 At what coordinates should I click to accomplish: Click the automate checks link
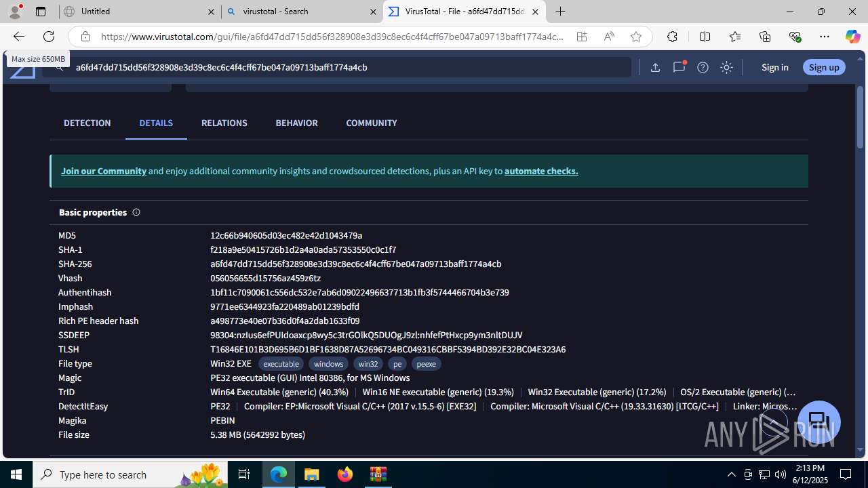pos(541,171)
